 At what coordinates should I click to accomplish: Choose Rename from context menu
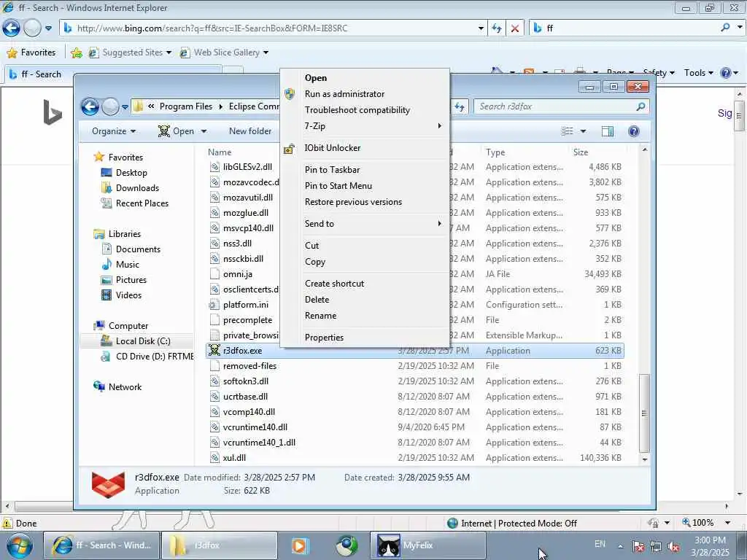click(x=320, y=316)
